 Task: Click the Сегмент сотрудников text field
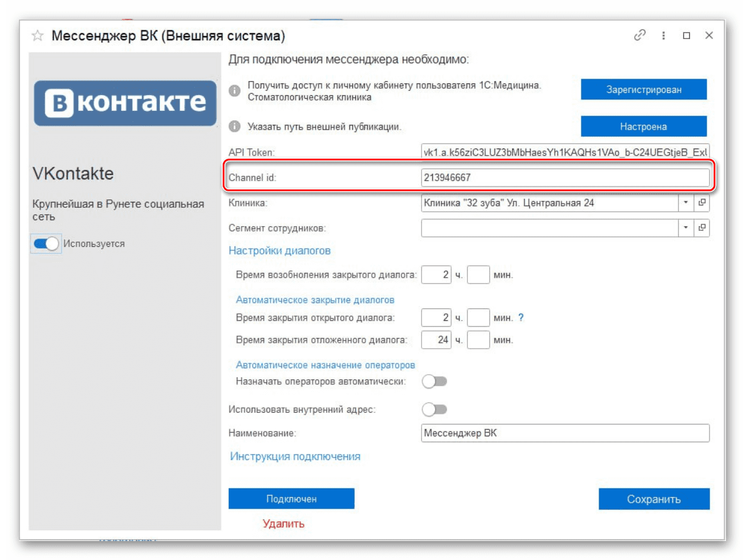[550, 227]
